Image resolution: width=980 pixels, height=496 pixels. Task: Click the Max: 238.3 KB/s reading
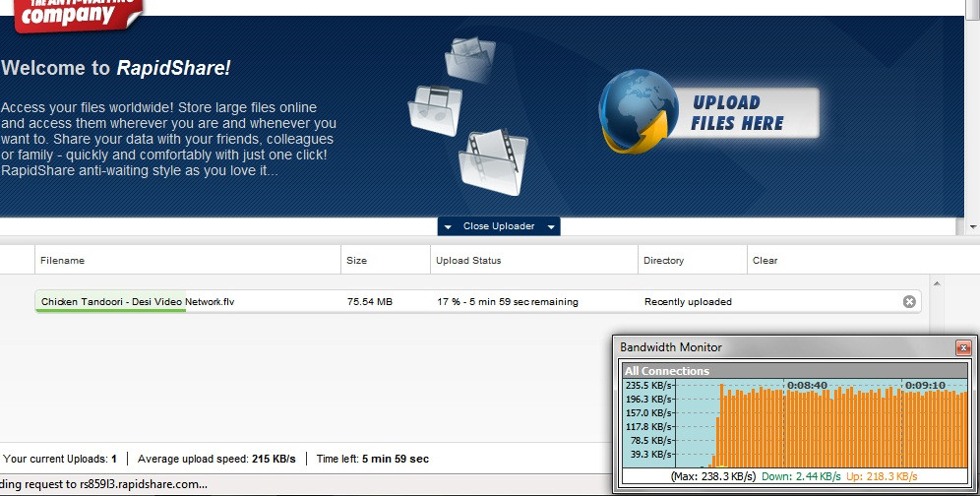[x=713, y=476]
